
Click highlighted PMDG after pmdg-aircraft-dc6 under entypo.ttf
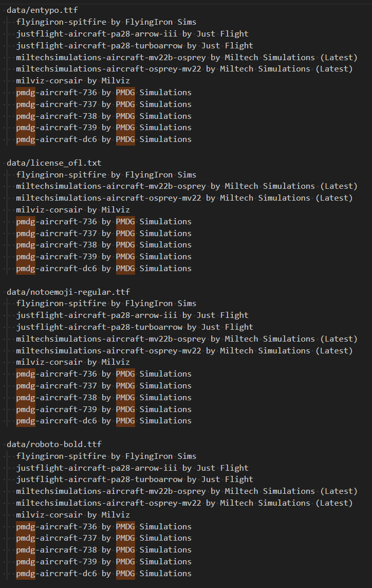point(125,139)
